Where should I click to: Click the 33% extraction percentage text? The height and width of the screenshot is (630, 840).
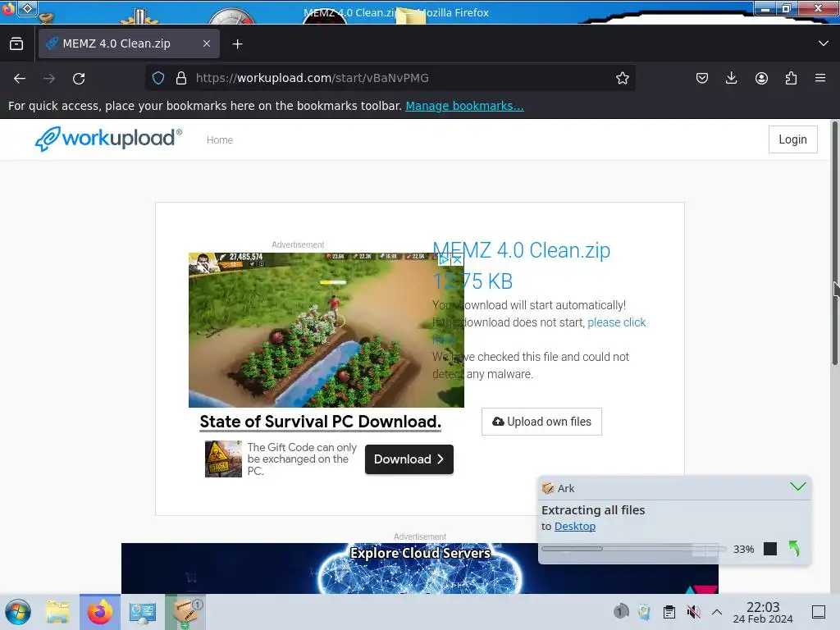[x=743, y=549]
